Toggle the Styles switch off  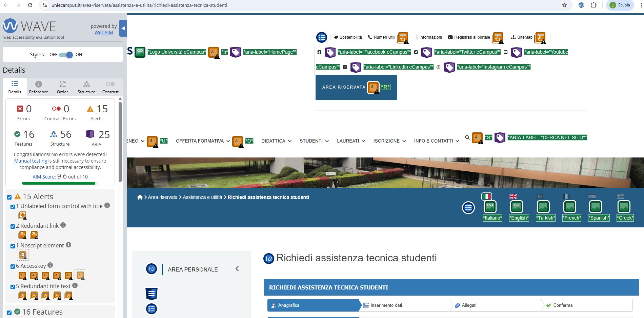[66, 55]
